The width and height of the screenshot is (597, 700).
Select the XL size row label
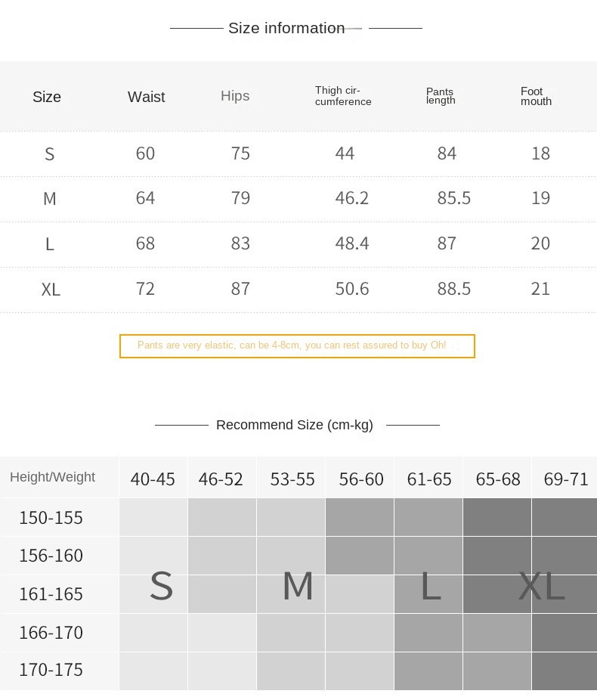[x=51, y=290]
